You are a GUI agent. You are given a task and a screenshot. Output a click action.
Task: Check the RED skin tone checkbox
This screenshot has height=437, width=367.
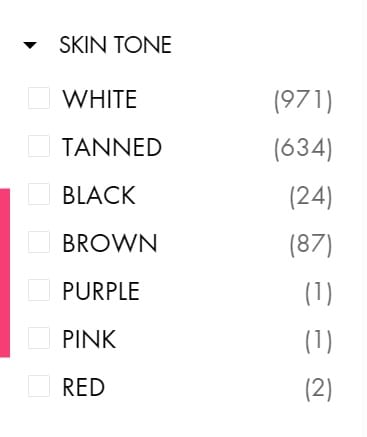(39, 386)
